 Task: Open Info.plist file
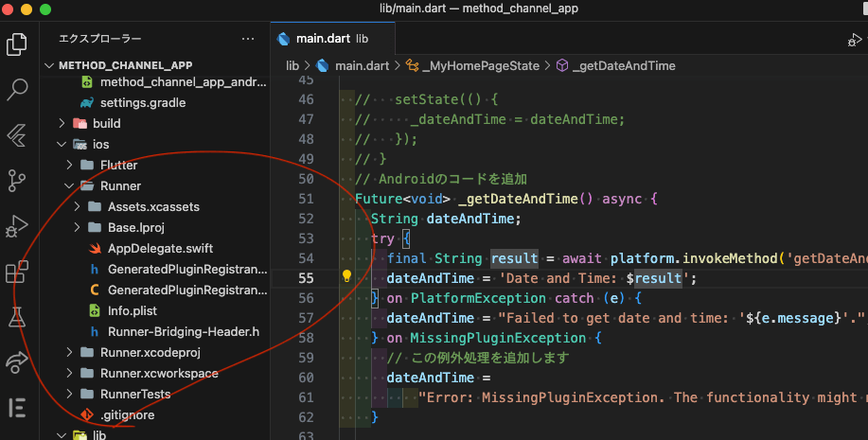pos(133,311)
